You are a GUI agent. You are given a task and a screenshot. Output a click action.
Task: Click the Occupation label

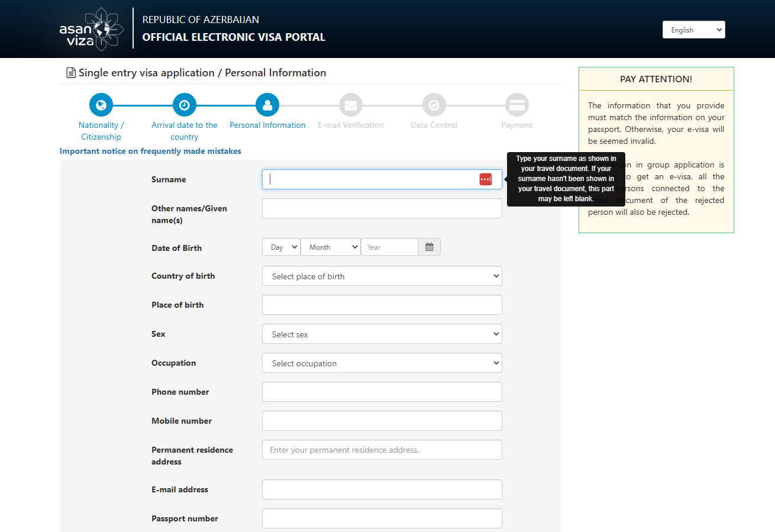tap(173, 363)
